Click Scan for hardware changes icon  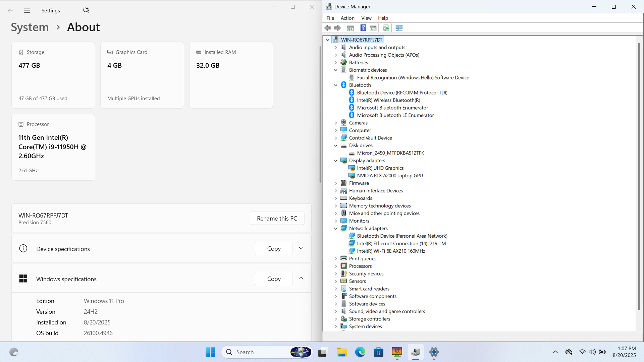tap(399, 28)
